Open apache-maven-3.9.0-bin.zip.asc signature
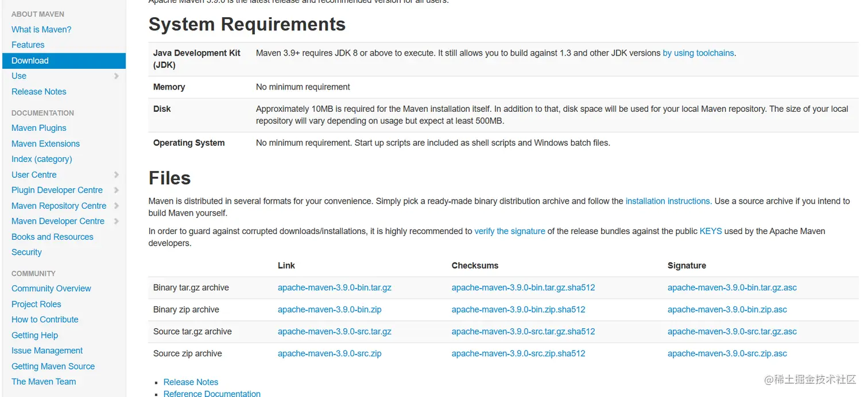 (x=727, y=309)
